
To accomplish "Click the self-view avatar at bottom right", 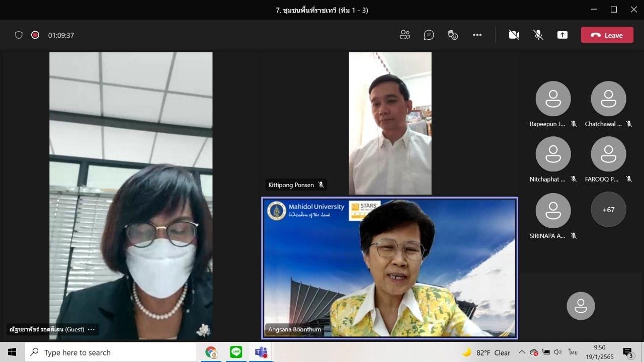I will [x=581, y=306].
